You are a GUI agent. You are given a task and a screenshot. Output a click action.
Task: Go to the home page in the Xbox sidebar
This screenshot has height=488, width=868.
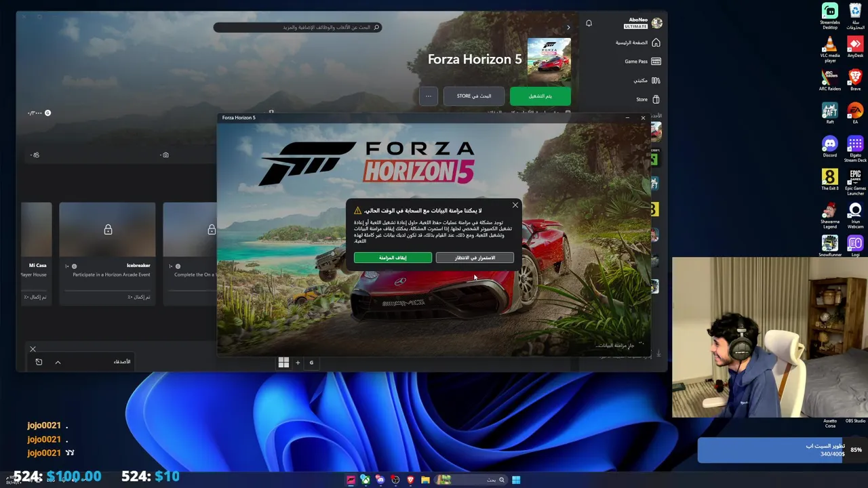click(637, 43)
